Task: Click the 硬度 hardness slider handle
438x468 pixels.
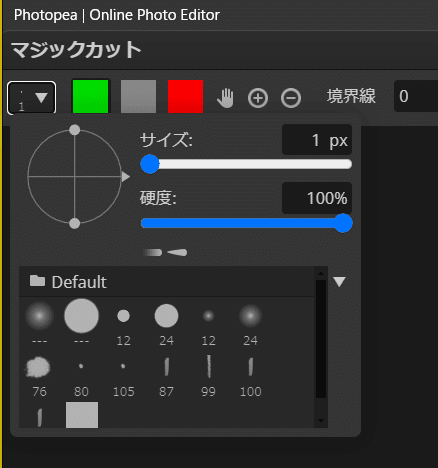Action: 343,223
